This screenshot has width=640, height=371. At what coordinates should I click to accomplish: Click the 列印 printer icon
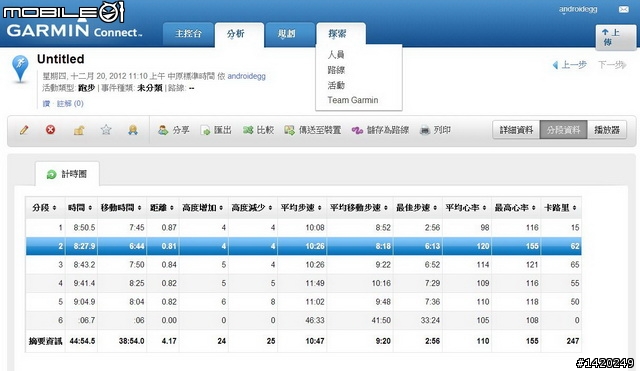point(425,130)
